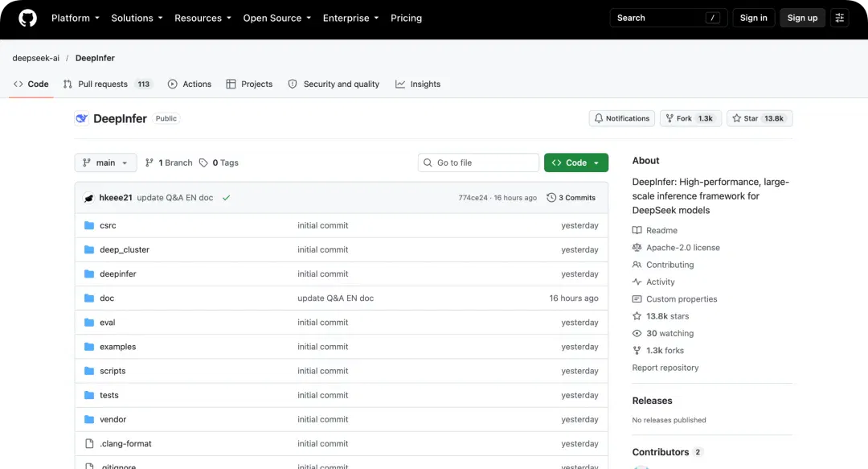Image resolution: width=868 pixels, height=469 pixels.
Task: Click the Sign in button
Action: [753, 18]
